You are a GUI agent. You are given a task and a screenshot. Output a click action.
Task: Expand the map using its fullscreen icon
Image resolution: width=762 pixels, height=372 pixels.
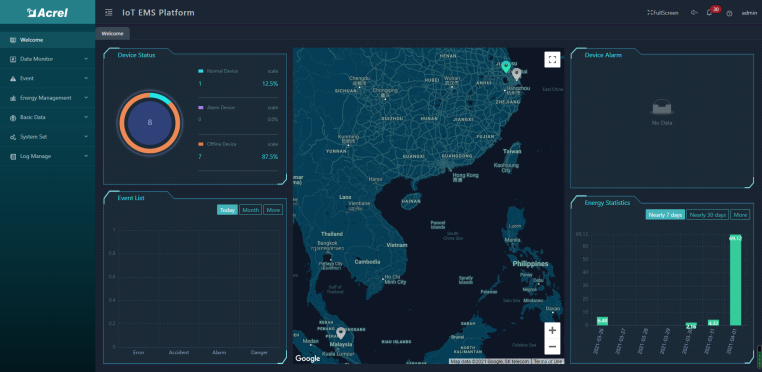click(552, 59)
